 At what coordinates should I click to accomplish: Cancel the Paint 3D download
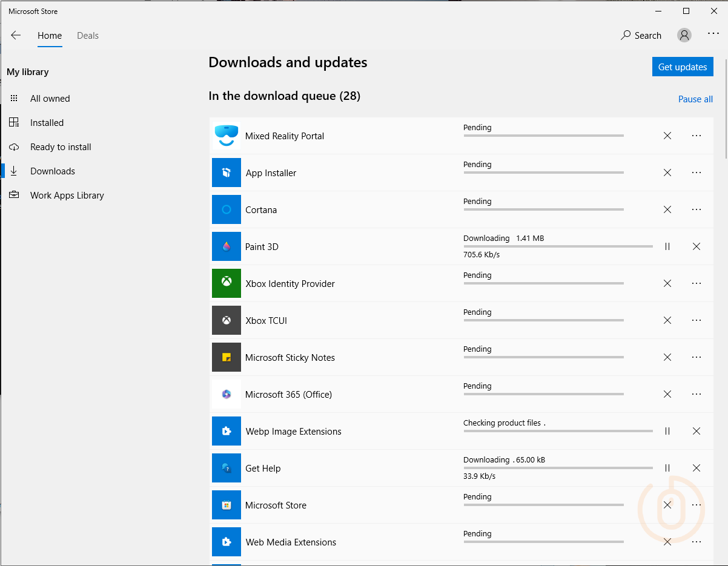click(697, 246)
